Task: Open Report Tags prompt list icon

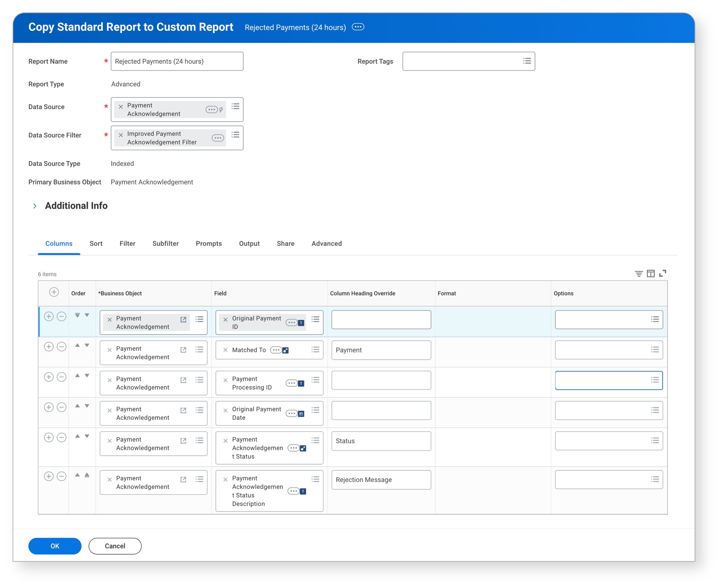Action: pos(527,61)
